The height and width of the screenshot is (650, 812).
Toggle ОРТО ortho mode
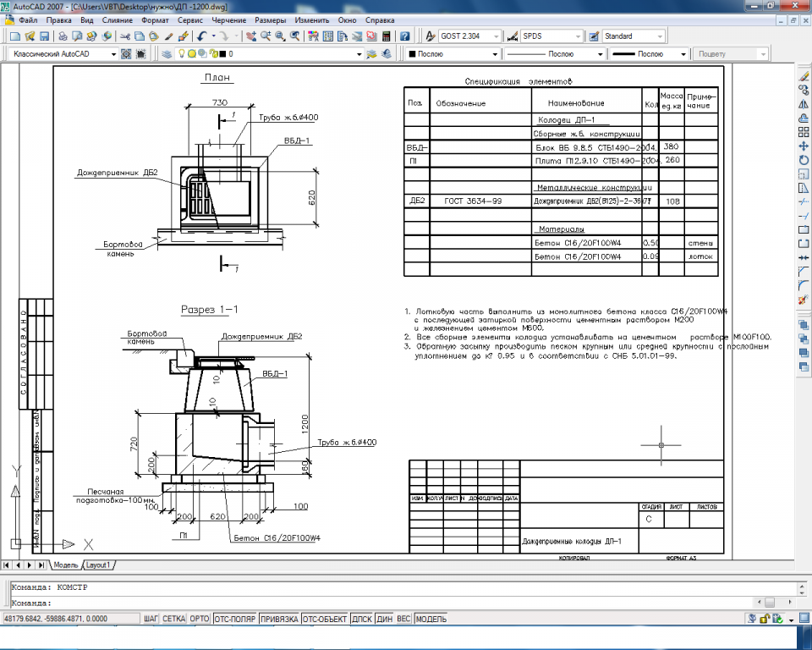(x=200, y=619)
